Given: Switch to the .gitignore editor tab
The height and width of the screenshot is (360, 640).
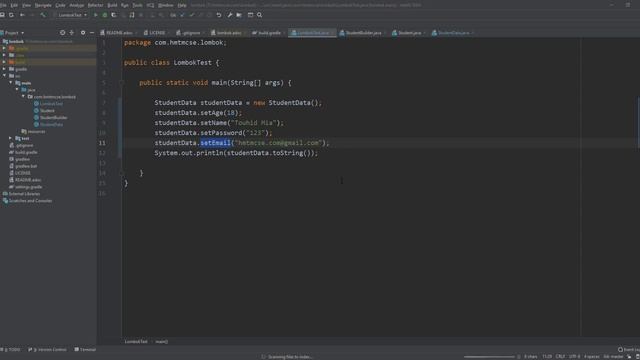Looking at the screenshot, I should 191,33.
